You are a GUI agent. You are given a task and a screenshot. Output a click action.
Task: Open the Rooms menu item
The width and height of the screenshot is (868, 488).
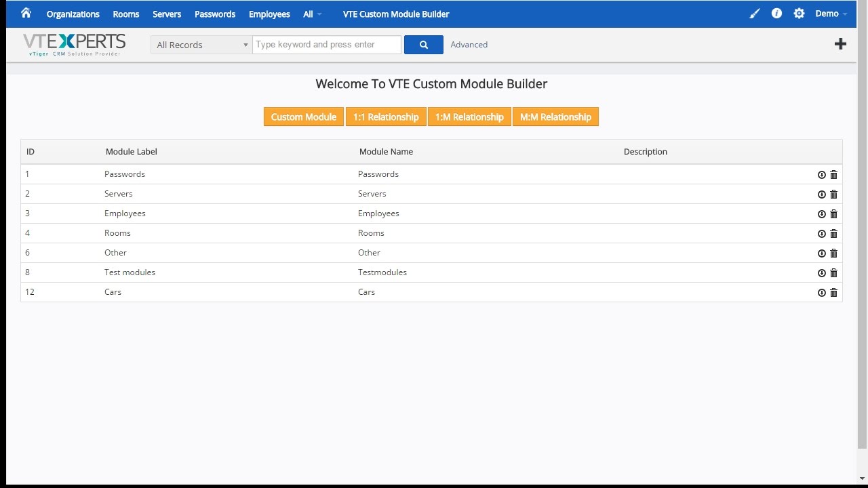pyautogui.click(x=126, y=14)
